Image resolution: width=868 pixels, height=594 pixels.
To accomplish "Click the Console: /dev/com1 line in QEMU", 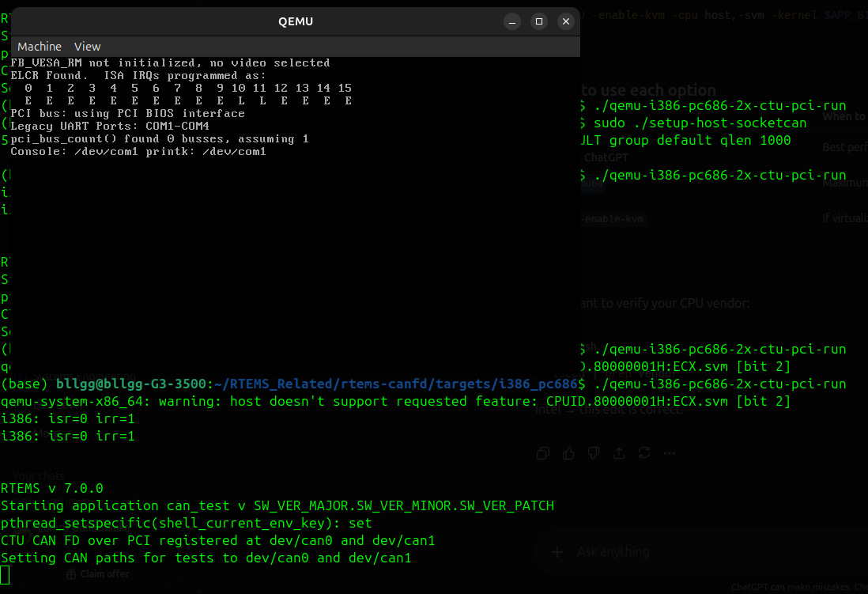I will [x=138, y=151].
